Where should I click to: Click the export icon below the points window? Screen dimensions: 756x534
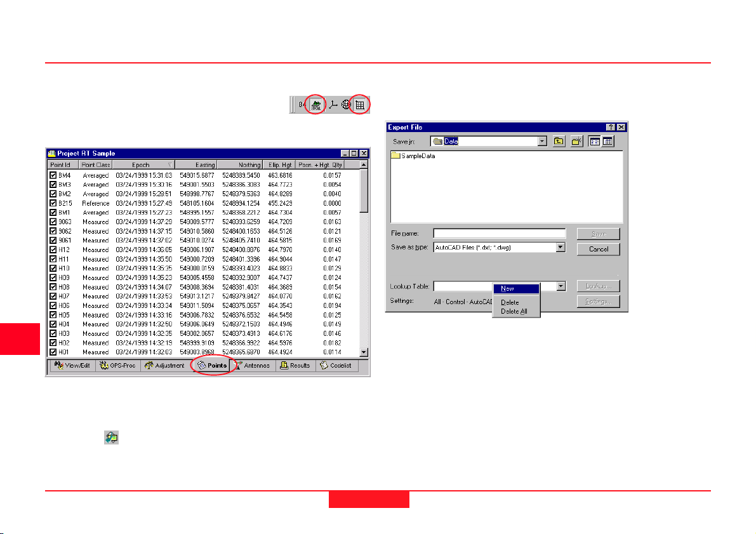click(x=112, y=438)
